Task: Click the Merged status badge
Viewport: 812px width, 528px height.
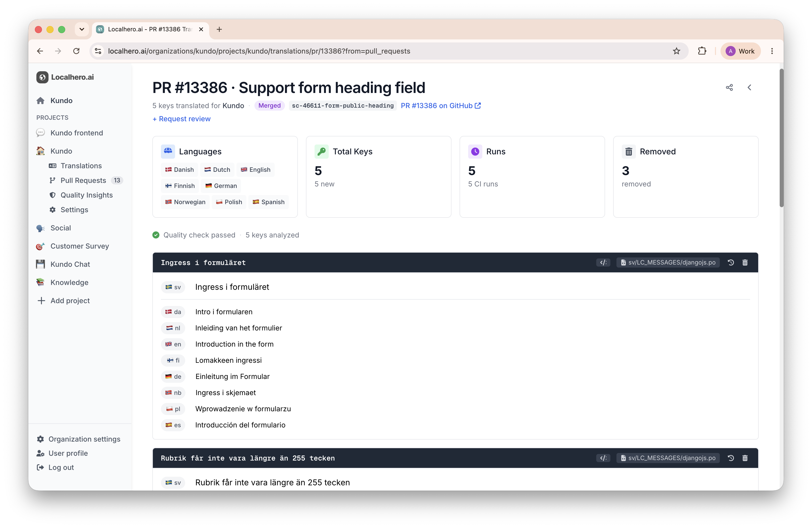Action: (x=270, y=106)
